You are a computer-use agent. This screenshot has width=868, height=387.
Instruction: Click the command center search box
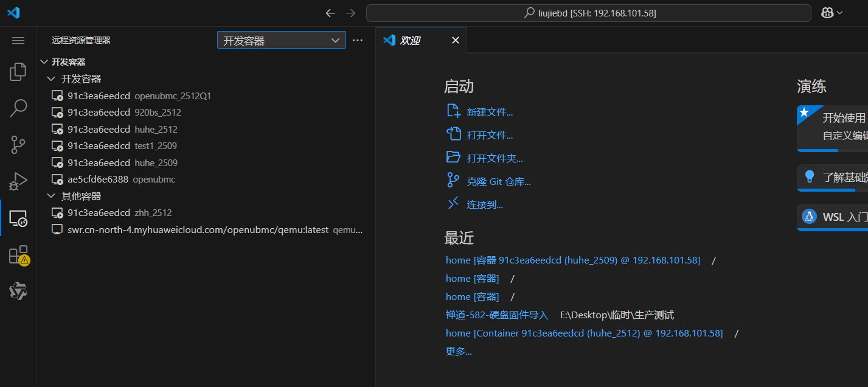coord(588,13)
